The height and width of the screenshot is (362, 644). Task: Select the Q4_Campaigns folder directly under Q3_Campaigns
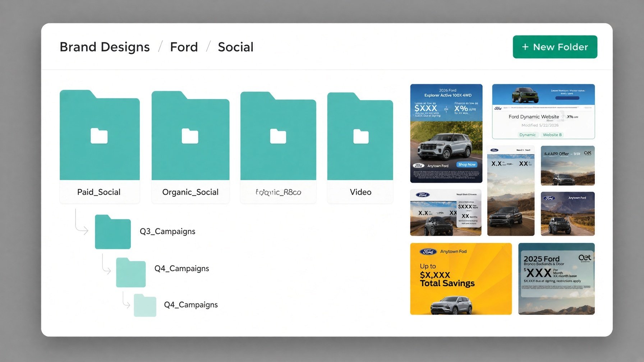pyautogui.click(x=131, y=272)
